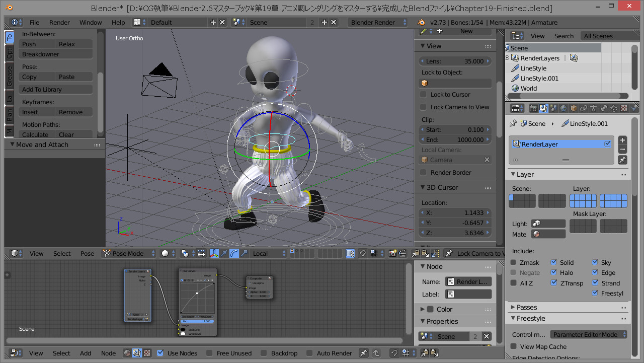
Task: Switch to World properties globe icon
Action: pos(563,108)
